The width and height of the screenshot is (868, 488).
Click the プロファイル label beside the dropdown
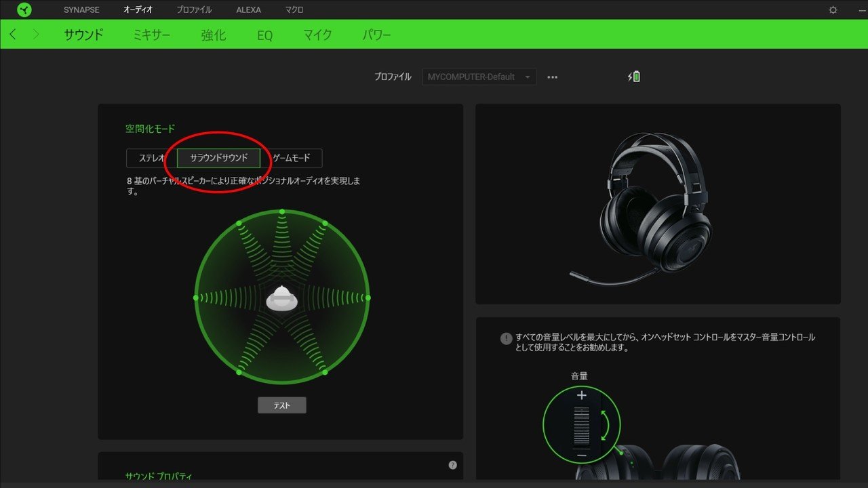[393, 77]
